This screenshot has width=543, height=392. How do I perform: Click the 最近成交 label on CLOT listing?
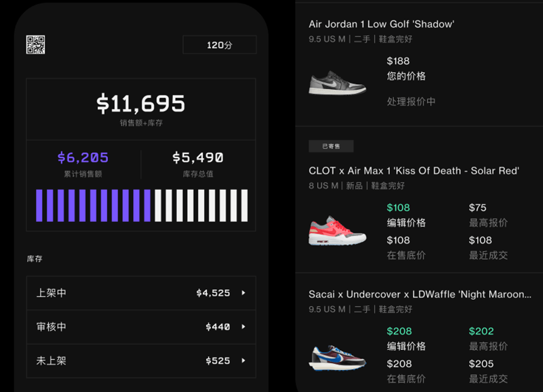[488, 255]
